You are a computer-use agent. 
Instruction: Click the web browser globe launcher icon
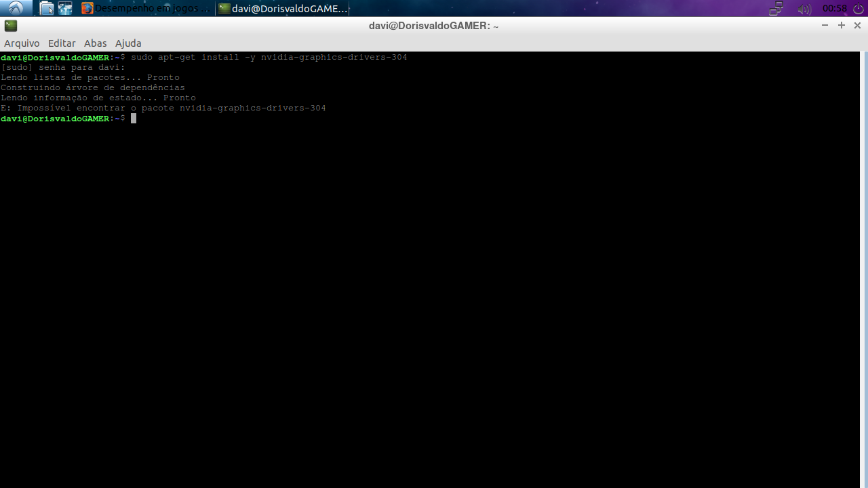(x=65, y=8)
